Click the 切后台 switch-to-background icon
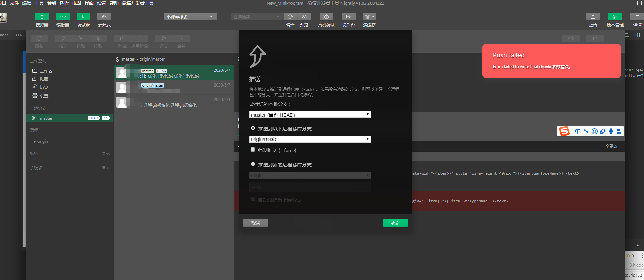This screenshot has height=280, width=644. tap(348, 17)
